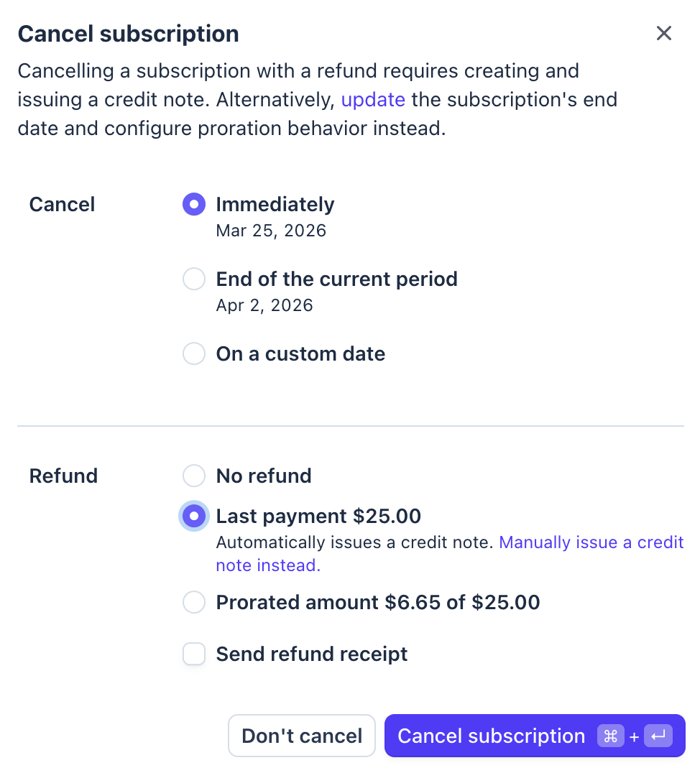The height and width of the screenshot is (773, 700).
Task: Click the Mar 25, 2026 date text
Action: click(x=271, y=231)
